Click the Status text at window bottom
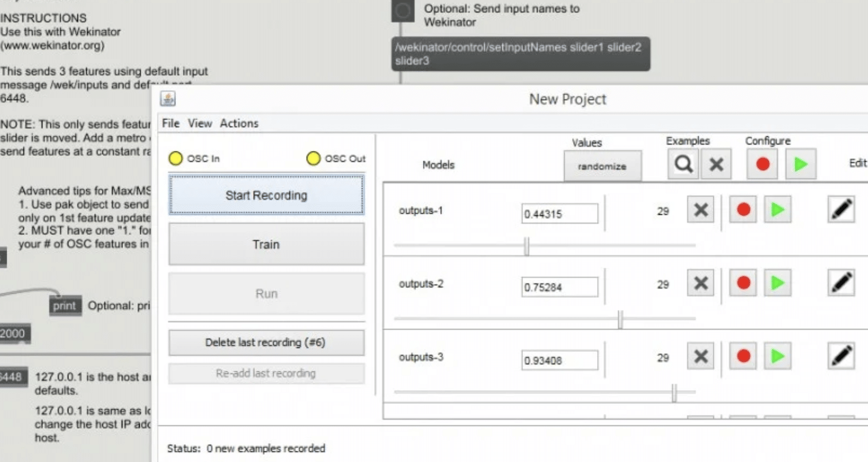 click(x=246, y=448)
